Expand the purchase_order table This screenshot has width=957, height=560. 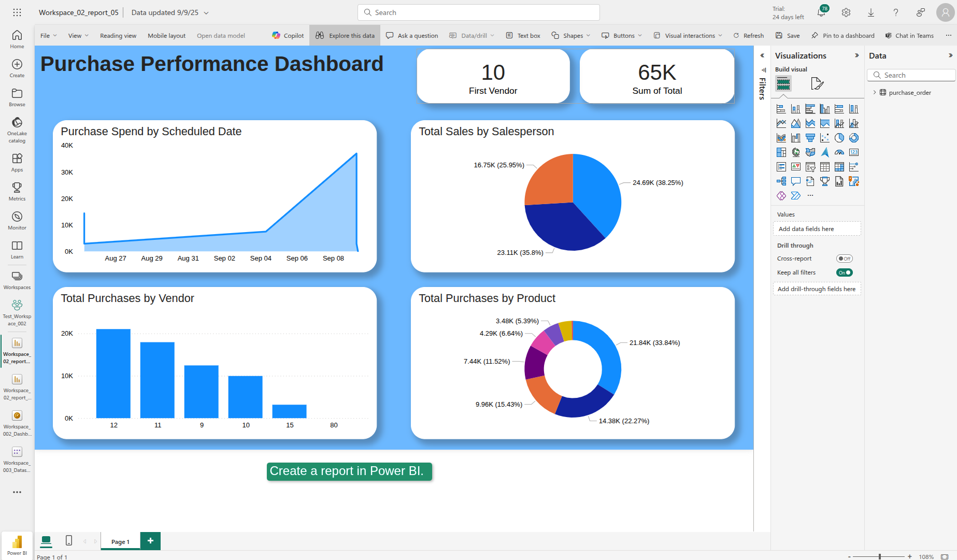(x=875, y=92)
